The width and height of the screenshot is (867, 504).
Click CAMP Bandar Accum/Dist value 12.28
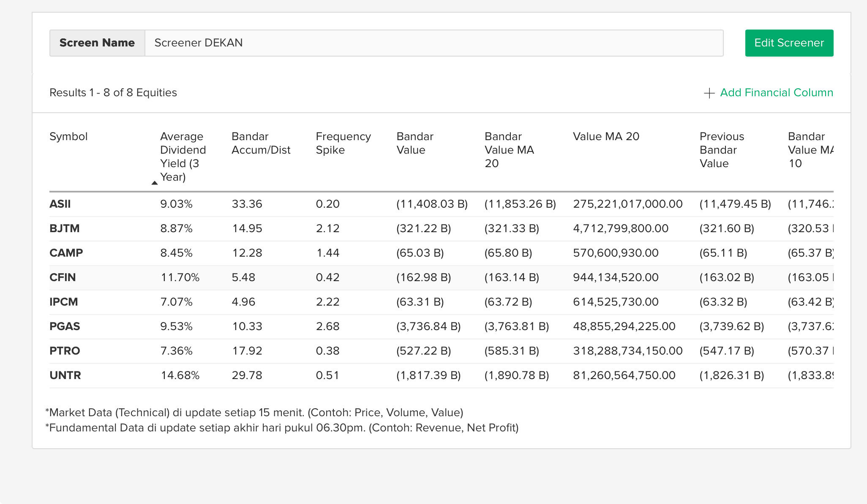[x=247, y=253]
